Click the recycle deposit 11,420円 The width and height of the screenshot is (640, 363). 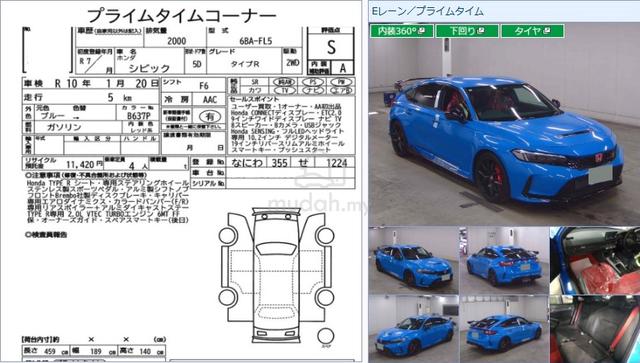pos(84,165)
